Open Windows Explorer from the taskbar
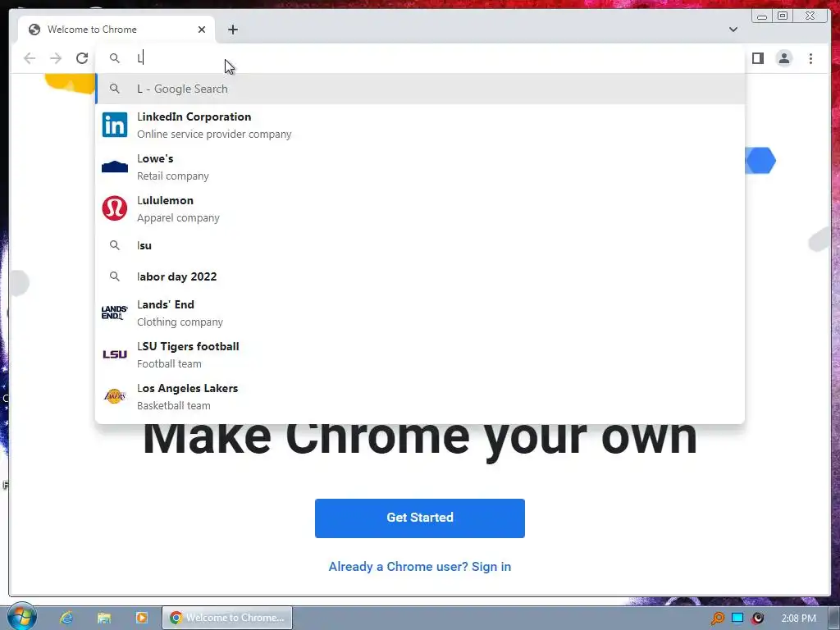Image resolution: width=840 pixels, height=630 pixels. tap(104, 618)
